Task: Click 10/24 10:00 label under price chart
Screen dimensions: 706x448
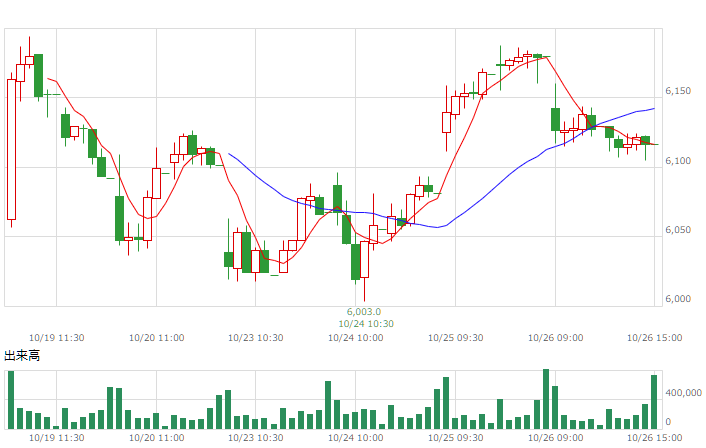Action: [356, 338]
